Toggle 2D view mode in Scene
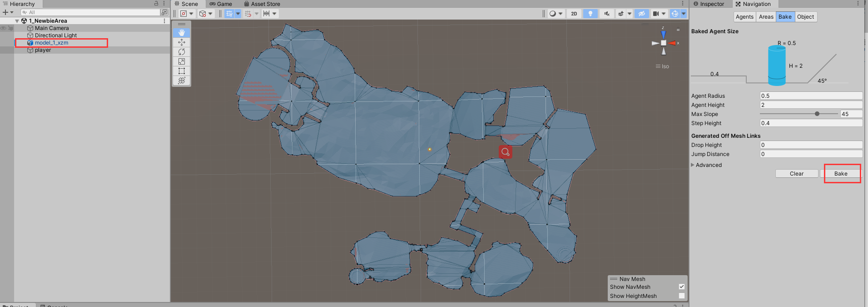Viewport: 868px width, 307px height. coord(574,14)
